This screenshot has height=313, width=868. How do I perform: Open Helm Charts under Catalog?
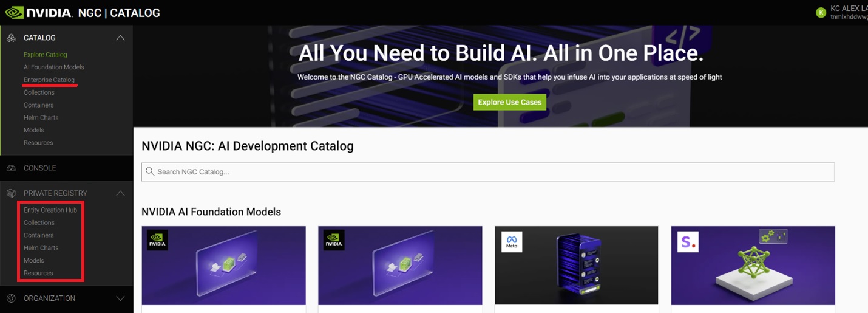(x=41, y=118)
